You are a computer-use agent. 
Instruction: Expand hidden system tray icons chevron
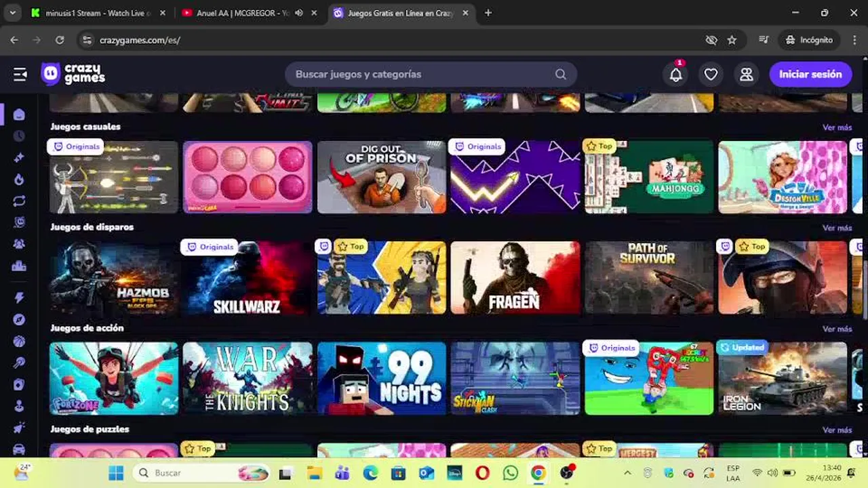(627, 473)
